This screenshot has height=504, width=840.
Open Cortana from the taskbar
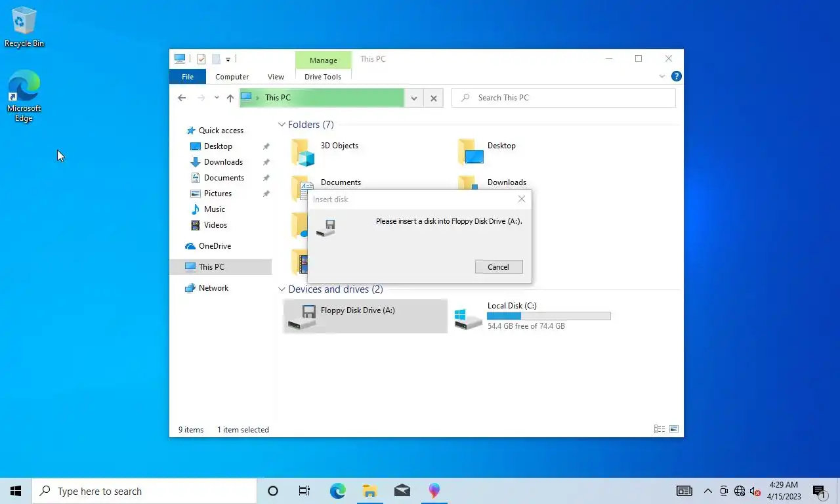coord(273,491)
